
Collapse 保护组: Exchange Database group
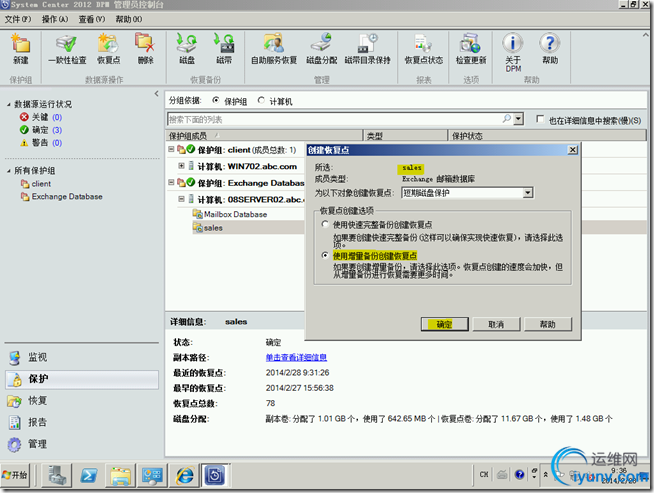[x=171, y=182]
